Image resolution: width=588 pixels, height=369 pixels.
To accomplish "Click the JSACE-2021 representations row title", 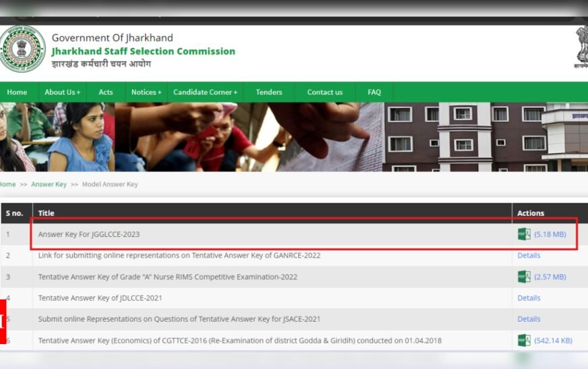I will [x=179, y=319].
